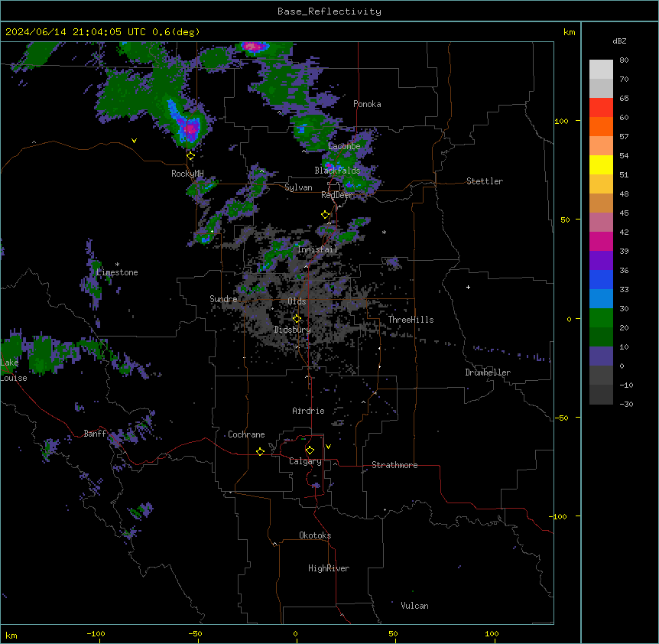Click the 50 tick on the bottom axis
The width and height of the screenshot is (659, 644).
coord(393,633)
